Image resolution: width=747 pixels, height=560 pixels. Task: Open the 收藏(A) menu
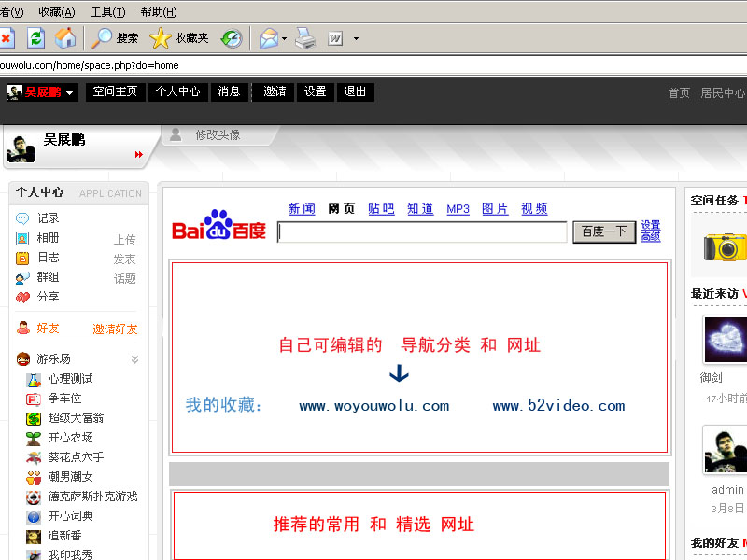pos(57,12)
